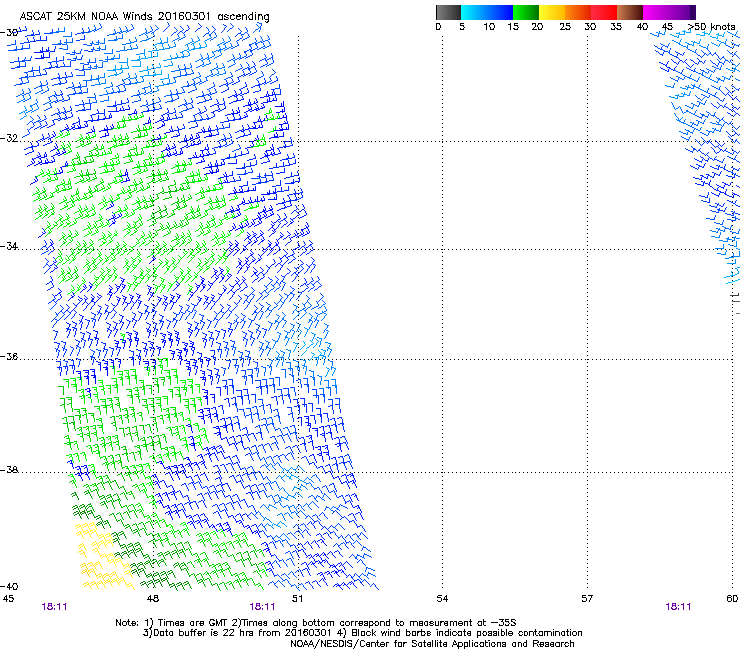Screen dimensions: 740x650
Task: Click the '51' longitude axis label
Action: (x=297, y=599)
